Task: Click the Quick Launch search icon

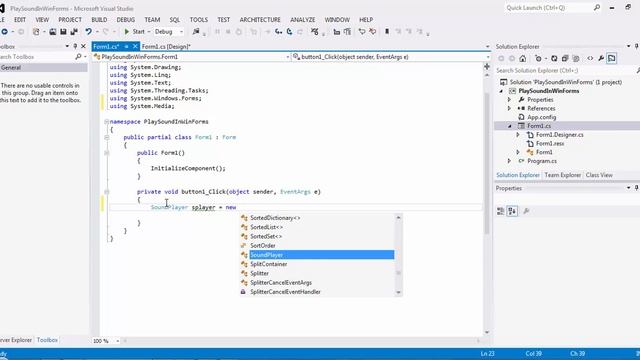Action: [597, 7]
